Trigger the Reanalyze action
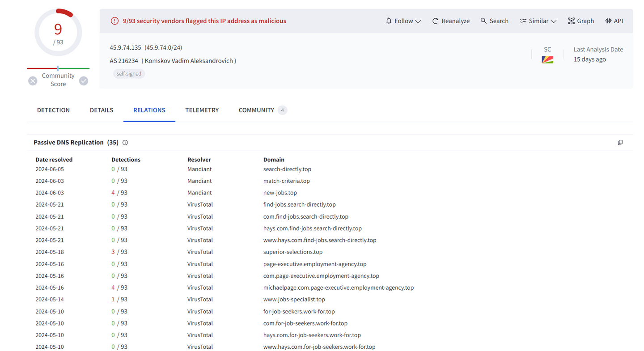Viewport: 644px width, 351px height. pyautogui.click(x=450, y=21)
